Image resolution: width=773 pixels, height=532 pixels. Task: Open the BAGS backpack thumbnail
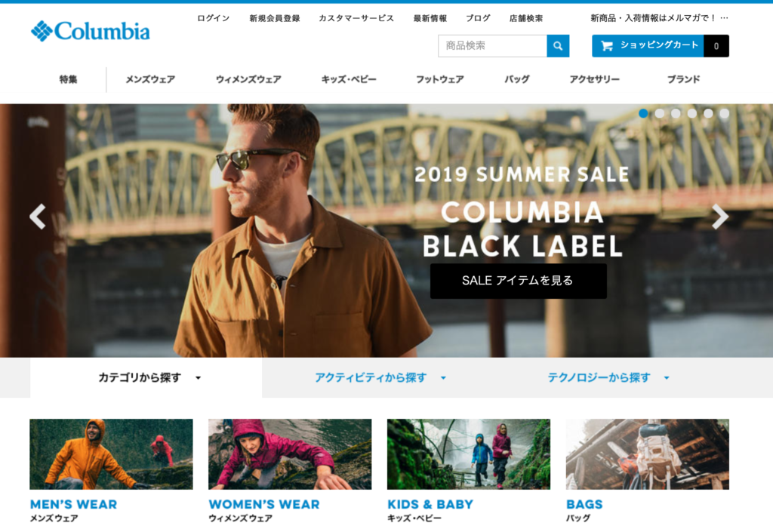[647, 454]
